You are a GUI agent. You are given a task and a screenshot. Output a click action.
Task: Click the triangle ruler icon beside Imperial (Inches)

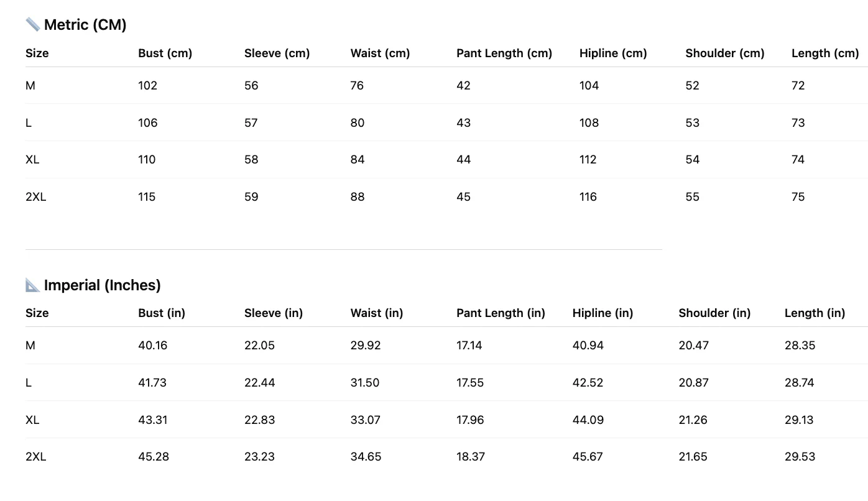pos(33,285)
